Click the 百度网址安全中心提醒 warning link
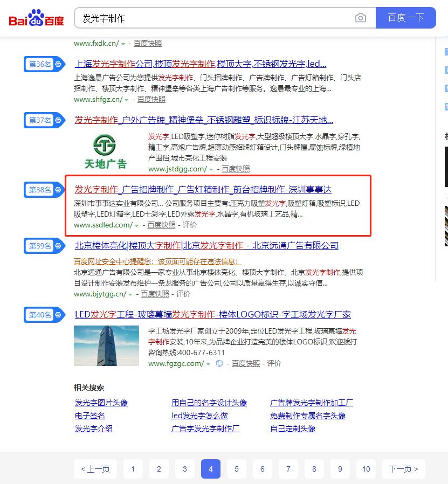 (x=157, y=261)
